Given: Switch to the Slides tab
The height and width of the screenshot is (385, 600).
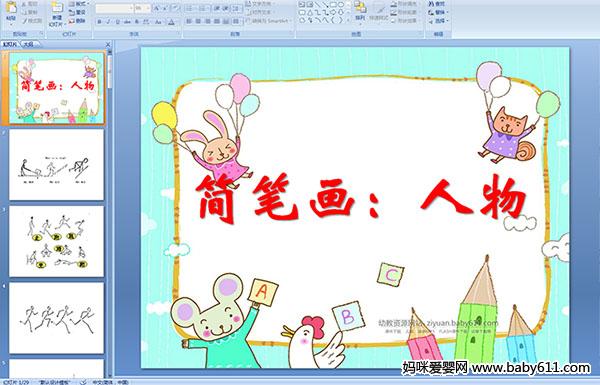Looking at the screenshot, I should point(10,44).
